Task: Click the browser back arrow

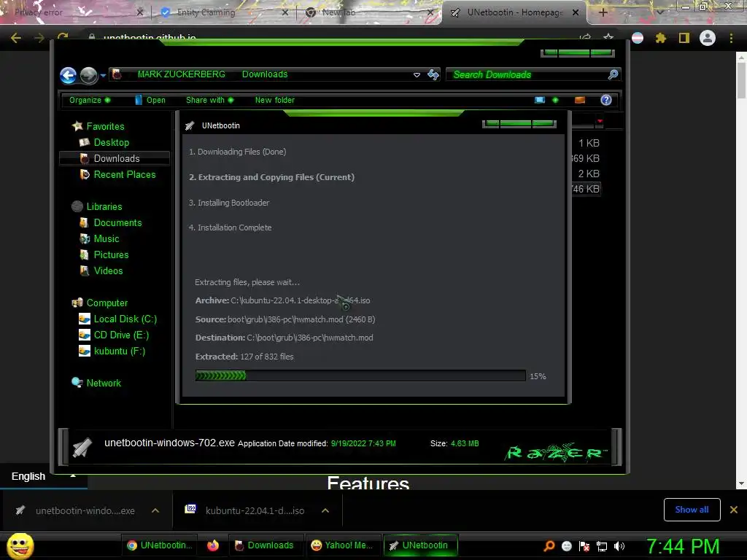Action: pyautogui.click(x=16, y=38)
